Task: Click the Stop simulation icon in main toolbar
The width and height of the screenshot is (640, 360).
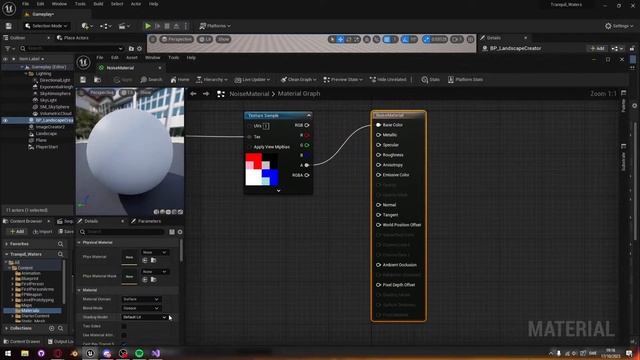Action: point(167,26)
